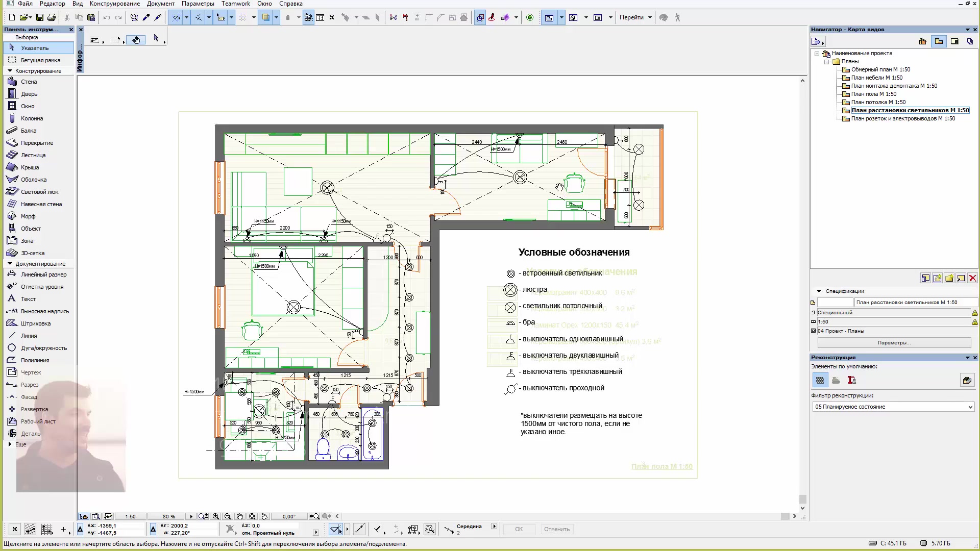Image resolution: width=980 pixels, height=551 pixels.
Task: Open the Документ menu
Action: coord(161,4)
